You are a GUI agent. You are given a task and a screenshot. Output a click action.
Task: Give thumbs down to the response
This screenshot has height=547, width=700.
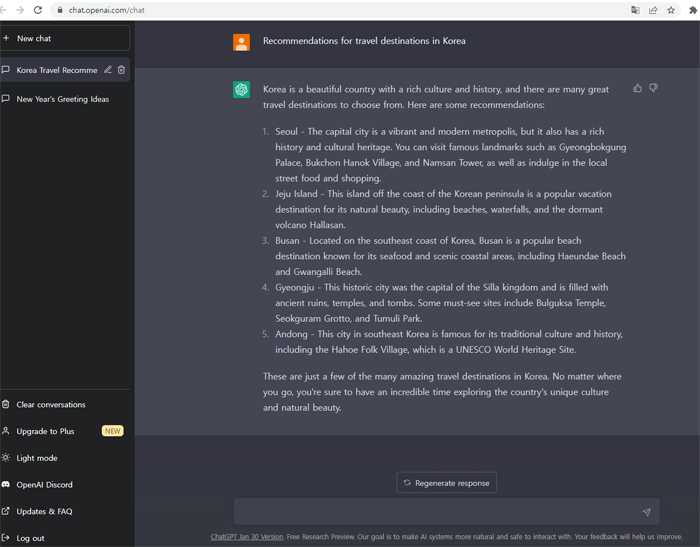(x=654, y=88)
